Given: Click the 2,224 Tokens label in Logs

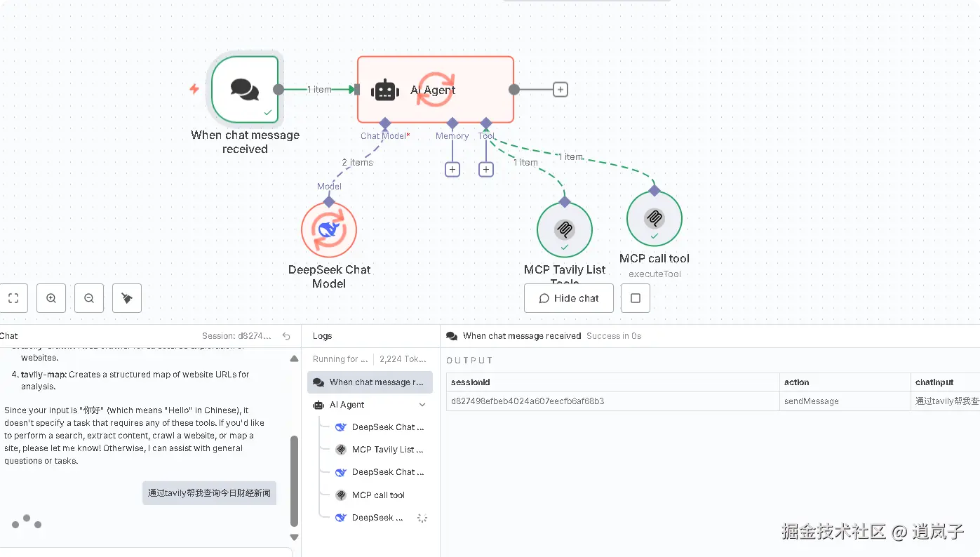Looking at the screenshot, I should click(403, 359).
